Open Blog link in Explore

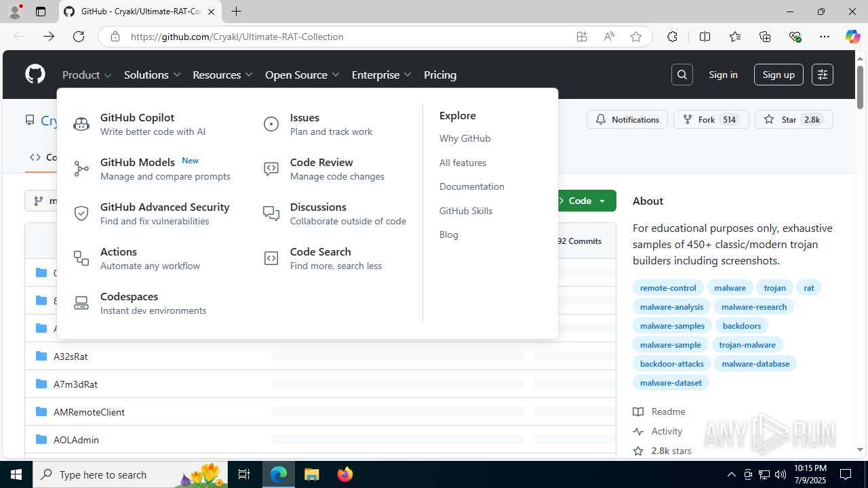click(449, 235)
